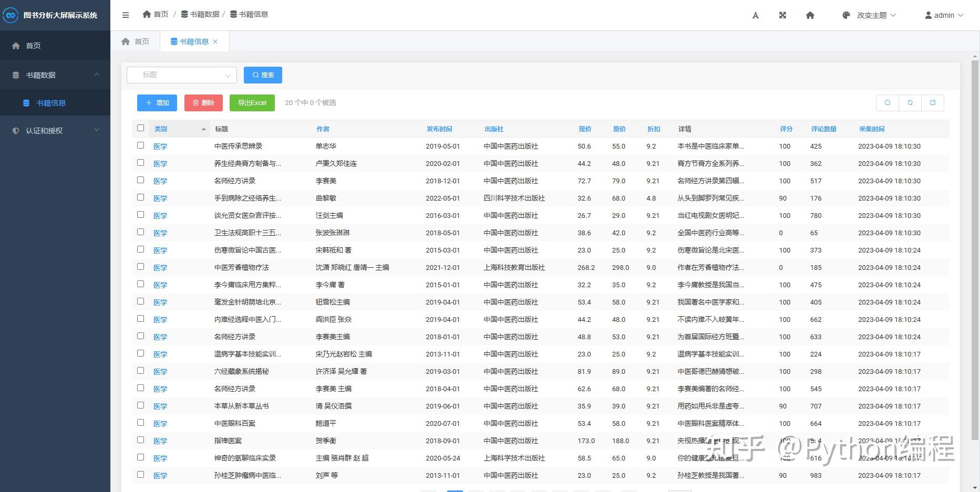Click the font size 'A' icon
The width and height of the screenshot is (980, 492).
tap(755, 16)
